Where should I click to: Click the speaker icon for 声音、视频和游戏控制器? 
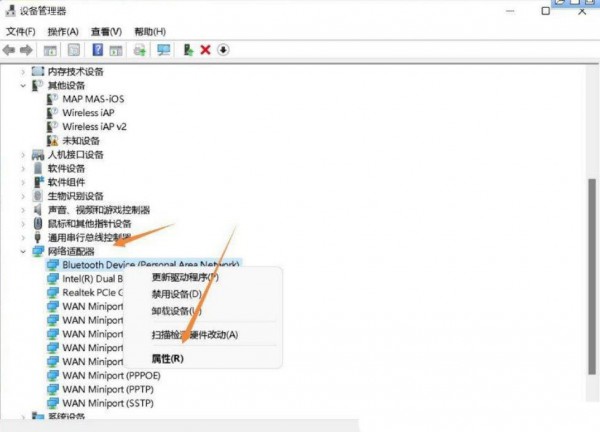pyautogui.click(x=38, y=210)
